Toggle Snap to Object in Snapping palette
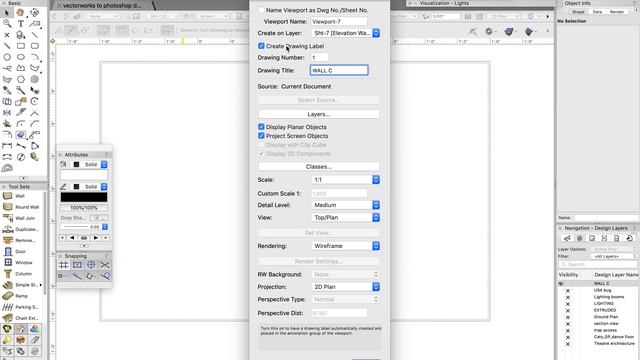 tap(77, 265)
